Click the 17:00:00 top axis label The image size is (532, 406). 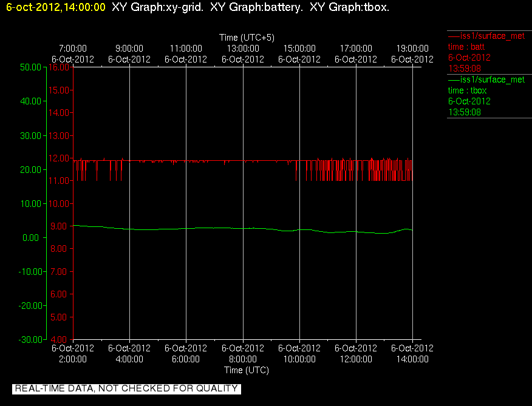[x=356, y=49]
